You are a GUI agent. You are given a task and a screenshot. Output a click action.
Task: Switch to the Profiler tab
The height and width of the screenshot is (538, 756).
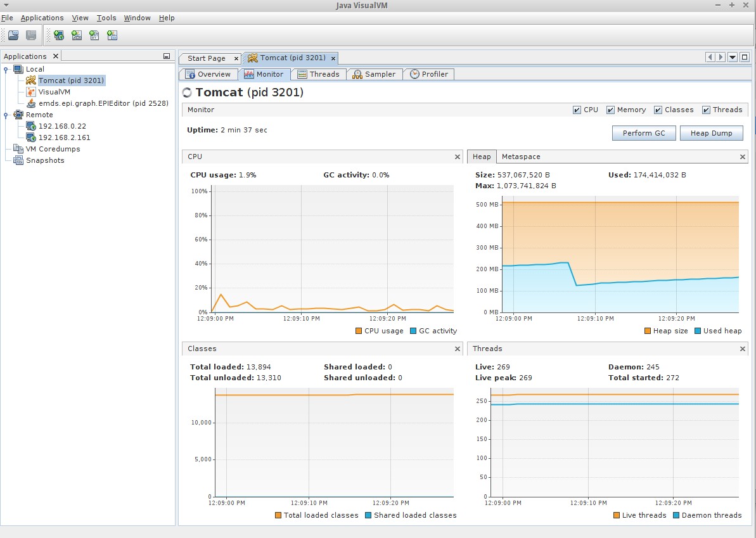click(x=428, y=74)
